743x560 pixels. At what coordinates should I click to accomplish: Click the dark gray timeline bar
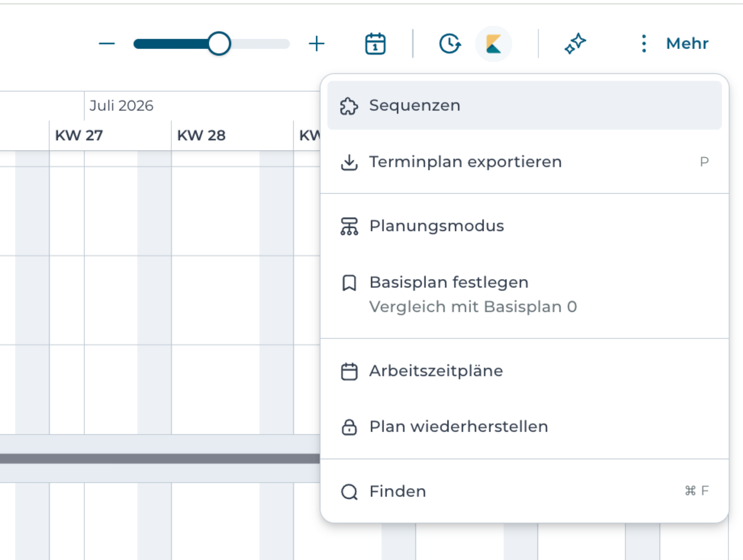coord(160,458)
